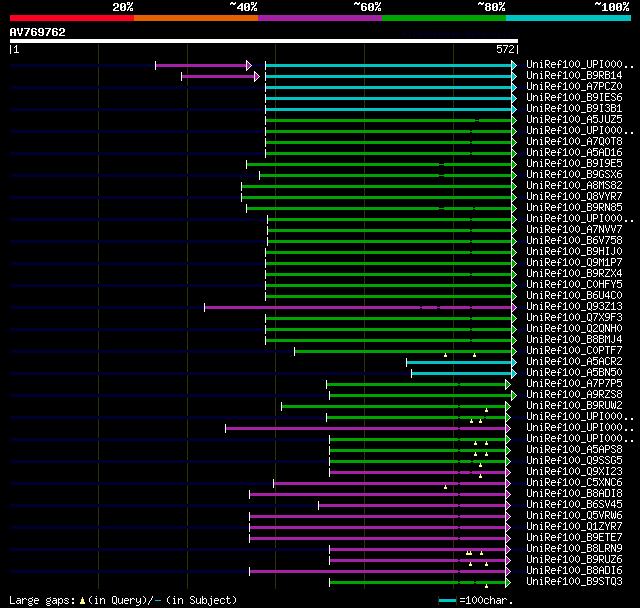
Task: Select the UniRef100_A5BN50 label
Action: [574, 373]
